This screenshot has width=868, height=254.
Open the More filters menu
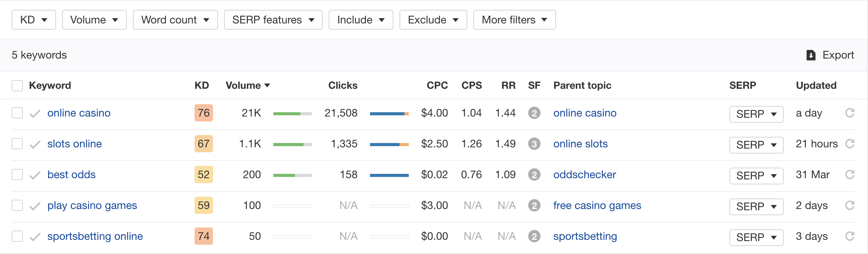(x=514, y=20)
